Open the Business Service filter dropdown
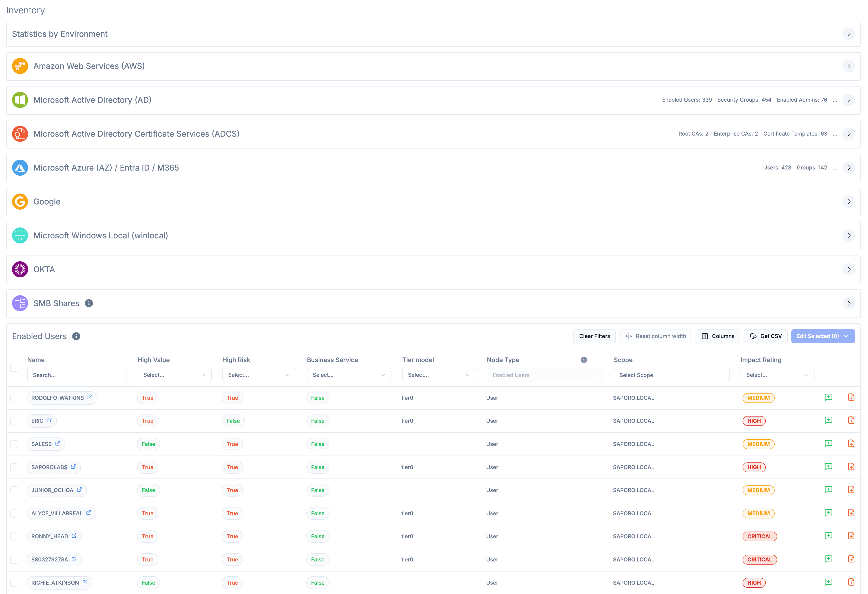The height and width of the screenshot is (594, 868). [x=349, y=375]
